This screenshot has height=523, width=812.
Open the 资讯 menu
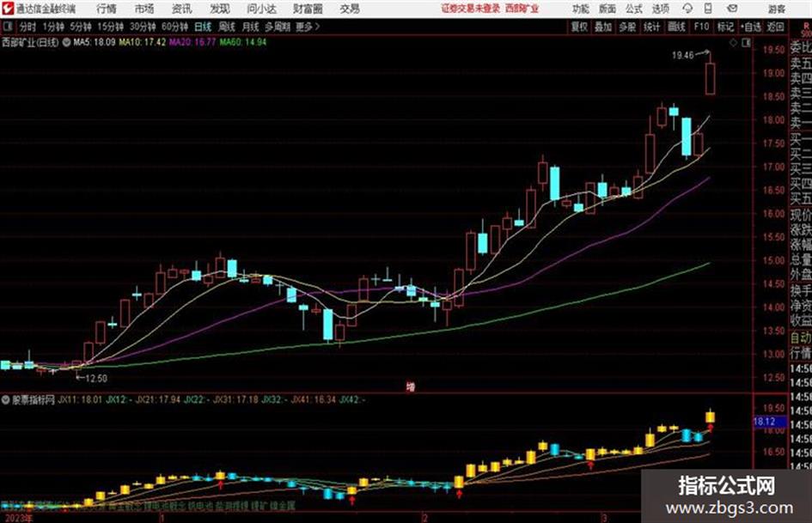click(182, 9)
